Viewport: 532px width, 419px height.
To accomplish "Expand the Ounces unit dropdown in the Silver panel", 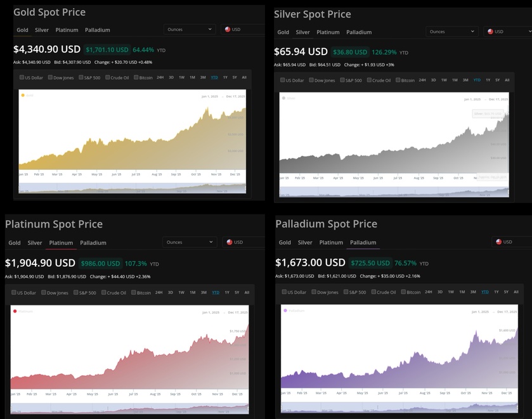I will (x=451, y=32).
